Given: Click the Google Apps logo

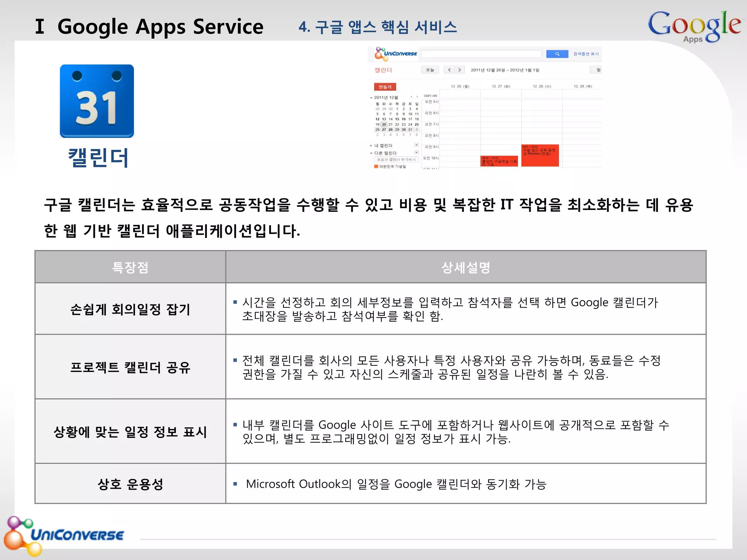Looking at the screenshot, I should 694,26.
